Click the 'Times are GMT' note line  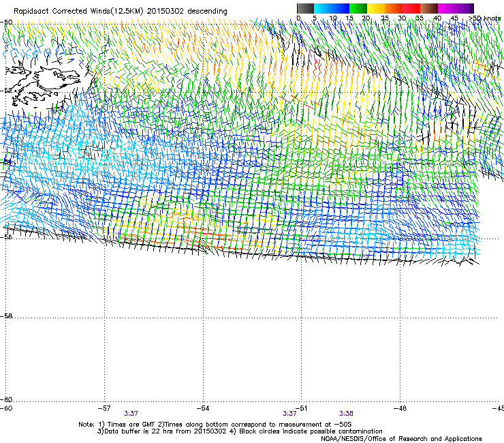point(215,425)
